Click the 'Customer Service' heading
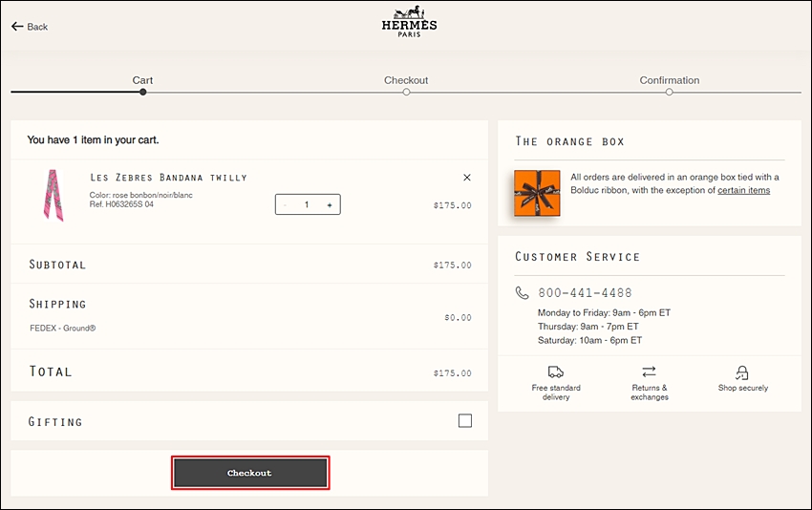This screenshot has height=510, width=812. click(577, 257)
